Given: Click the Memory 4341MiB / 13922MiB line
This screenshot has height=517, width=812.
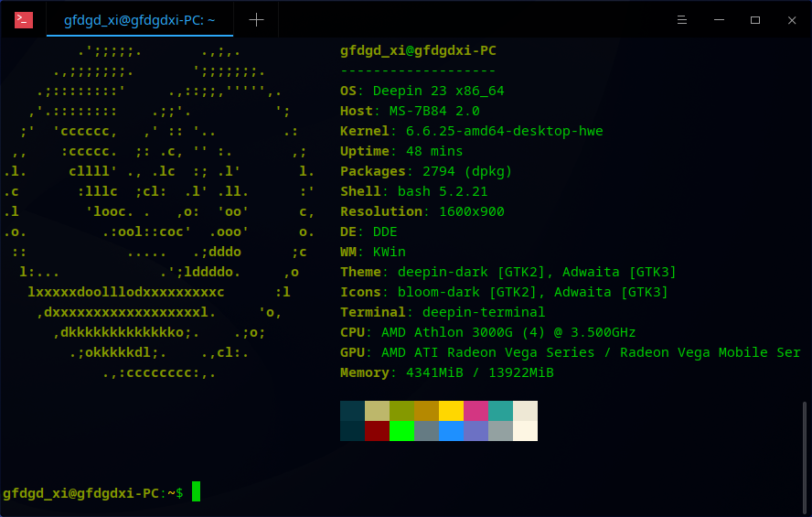Looking at the screenshot, I should pos(447,373).
